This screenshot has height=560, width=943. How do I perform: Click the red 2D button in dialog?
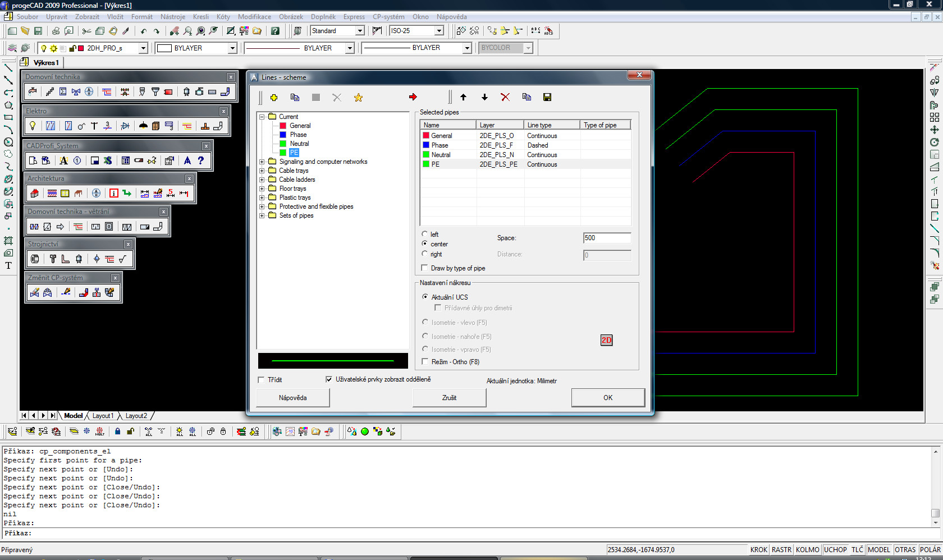pos(606,340)
